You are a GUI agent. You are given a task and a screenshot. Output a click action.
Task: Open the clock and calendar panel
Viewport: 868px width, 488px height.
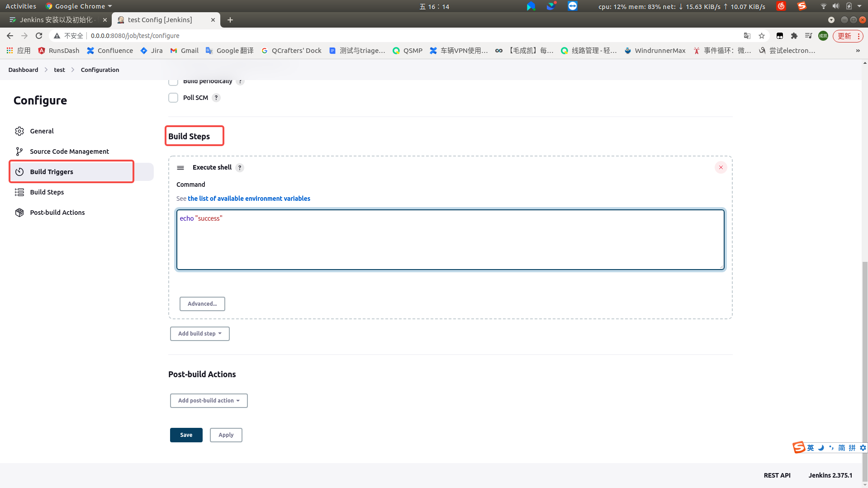[x=434, y=6]
